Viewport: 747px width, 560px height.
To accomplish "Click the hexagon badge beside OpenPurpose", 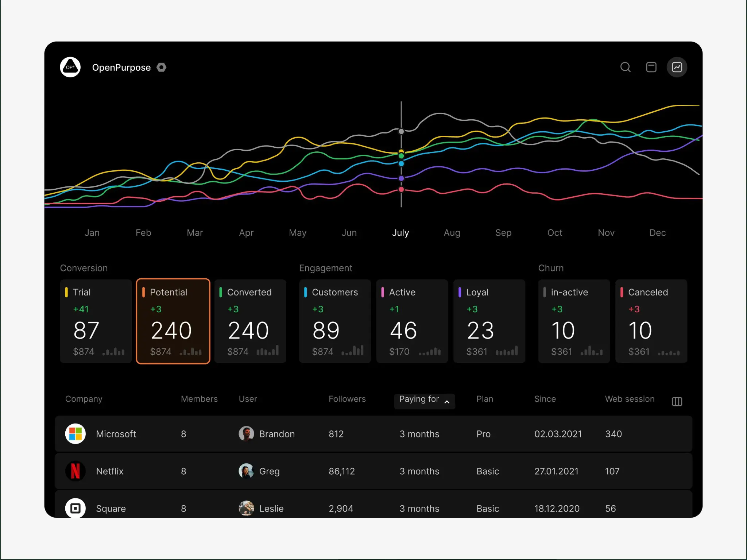I will (x=162, y=67).
